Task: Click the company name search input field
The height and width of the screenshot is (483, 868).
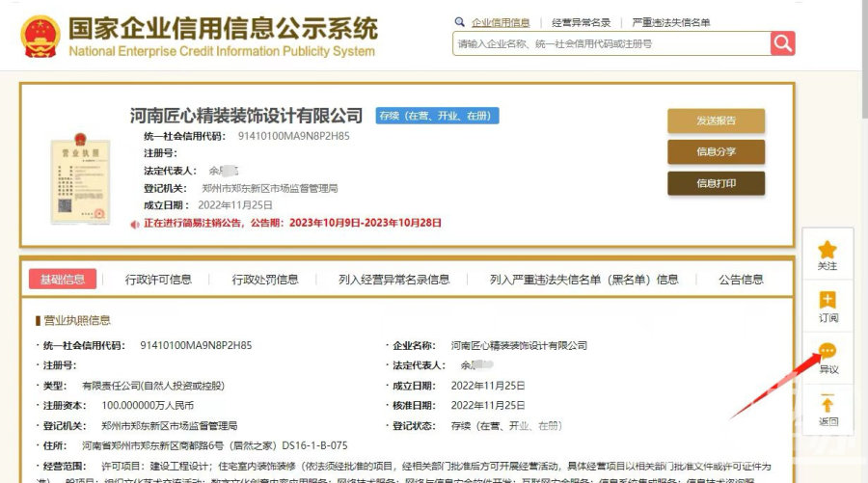Action: point(610,43)
